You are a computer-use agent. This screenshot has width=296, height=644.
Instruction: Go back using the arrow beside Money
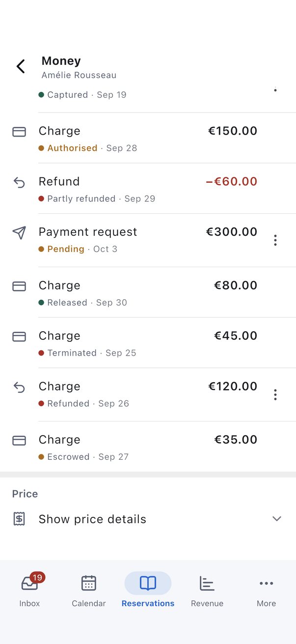coord(21,66)
